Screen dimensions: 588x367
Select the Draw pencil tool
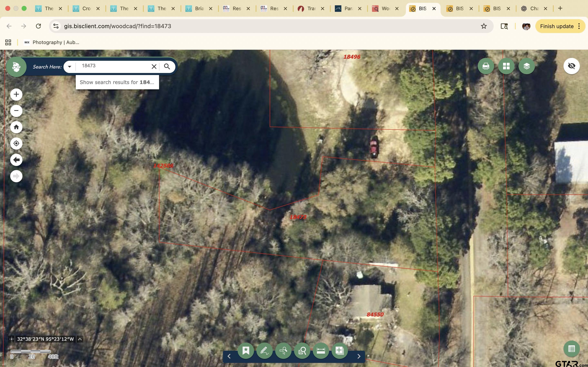pos(264,350)
